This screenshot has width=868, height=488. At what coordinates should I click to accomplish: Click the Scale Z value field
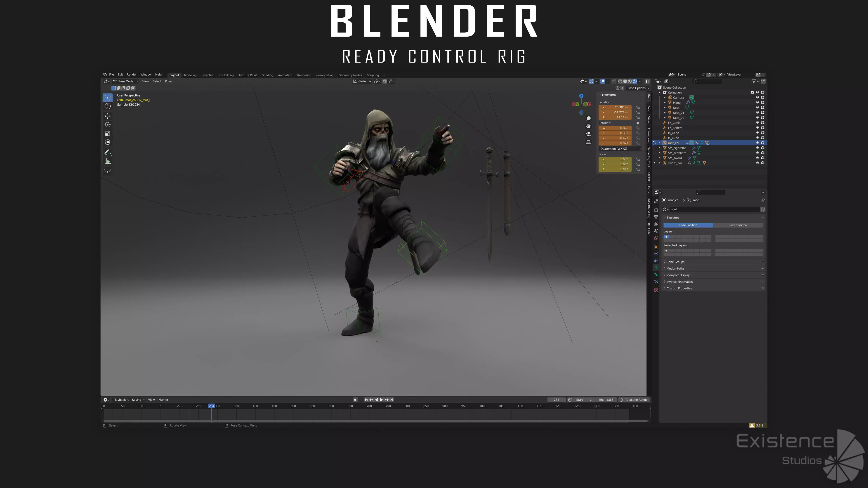(615, 169)
